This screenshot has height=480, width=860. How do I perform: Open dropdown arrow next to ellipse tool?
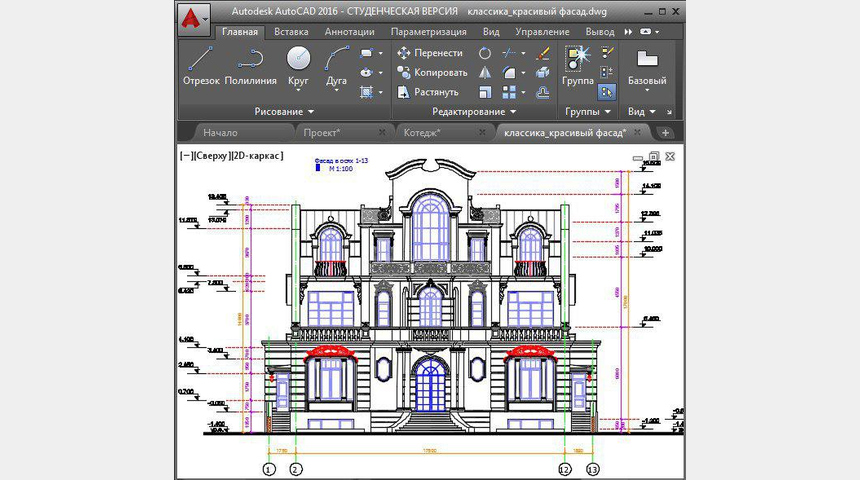(381, 73)
